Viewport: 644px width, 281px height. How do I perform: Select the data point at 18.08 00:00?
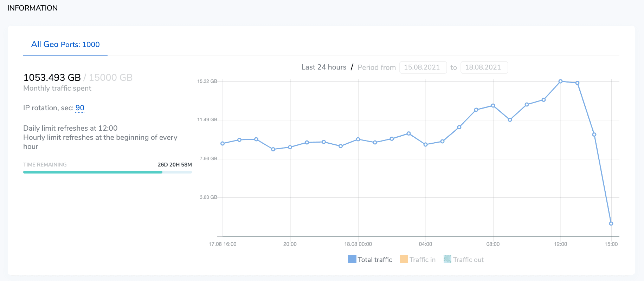[358, 139]
